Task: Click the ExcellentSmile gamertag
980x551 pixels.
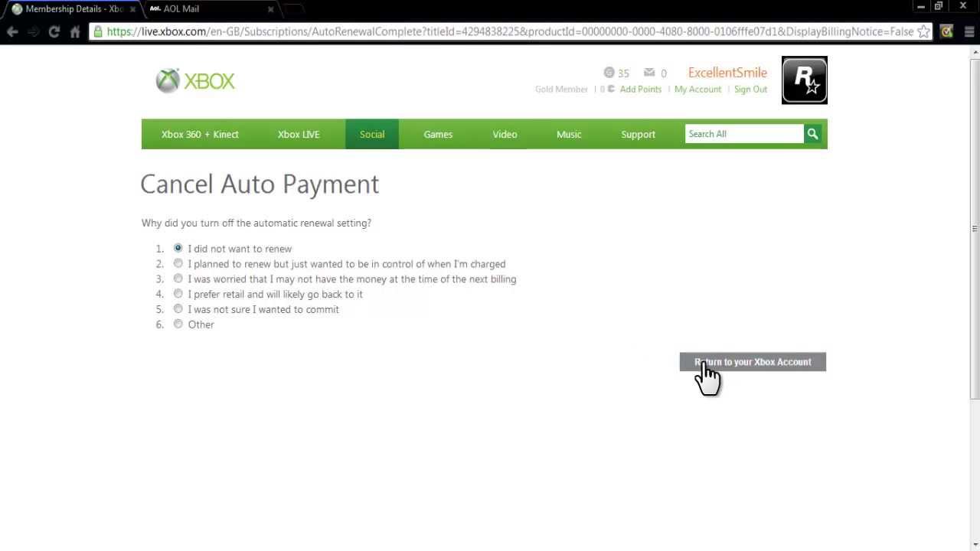Action: (x=727, y=73)
